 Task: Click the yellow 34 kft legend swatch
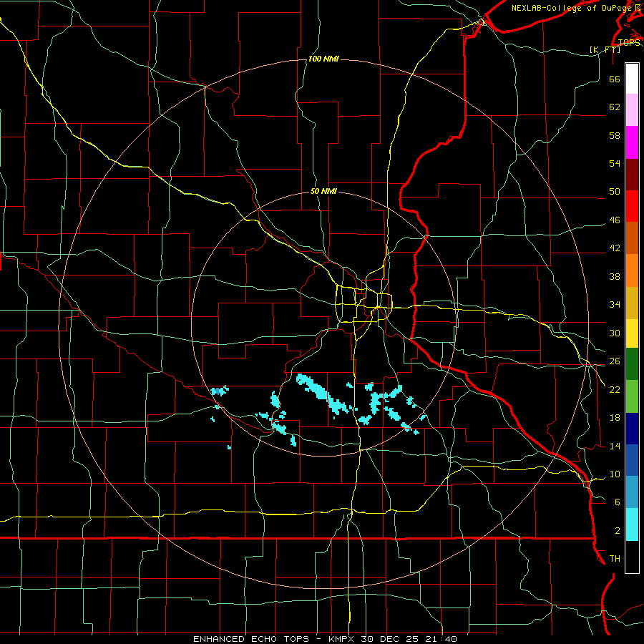click(x=632, y=333)
